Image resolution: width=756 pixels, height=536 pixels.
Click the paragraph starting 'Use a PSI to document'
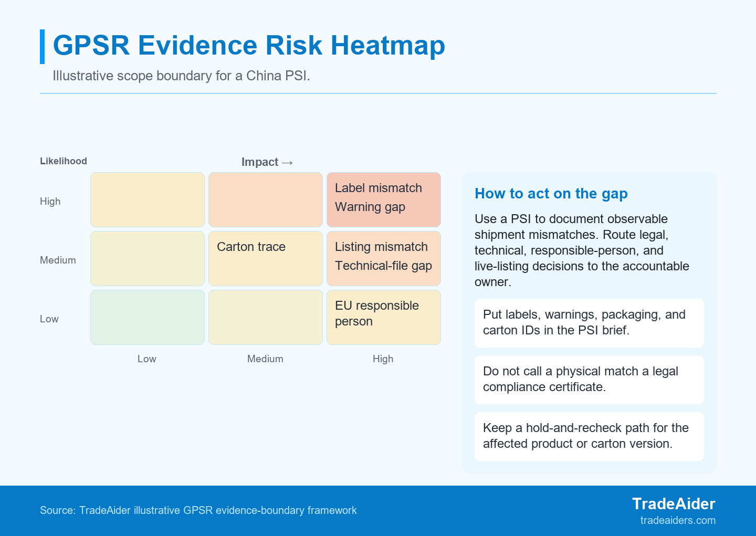click(582, 250)
